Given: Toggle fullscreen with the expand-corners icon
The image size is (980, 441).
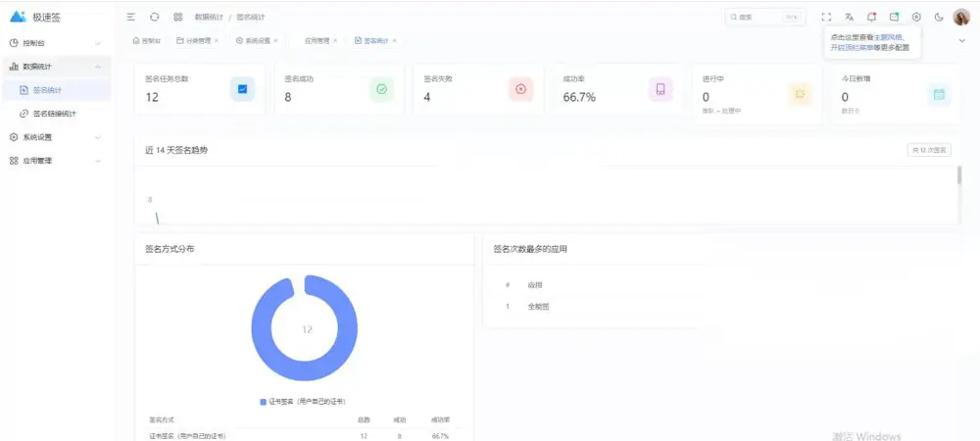Looking at the screenshot, I should [826, 17].
